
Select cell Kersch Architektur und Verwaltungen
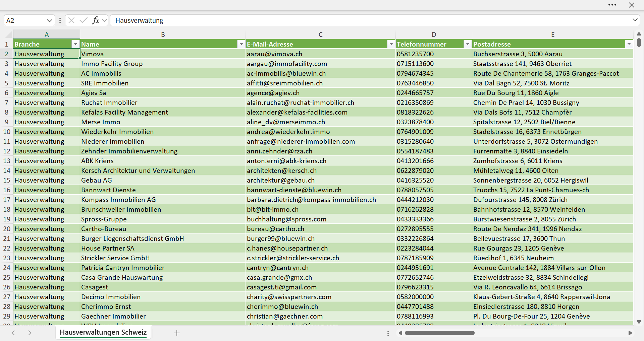coord(163,170)
